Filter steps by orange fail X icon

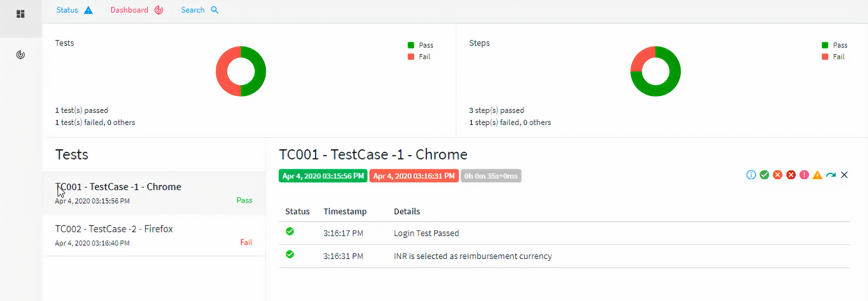pyautogui.click(x=778, y=175)
